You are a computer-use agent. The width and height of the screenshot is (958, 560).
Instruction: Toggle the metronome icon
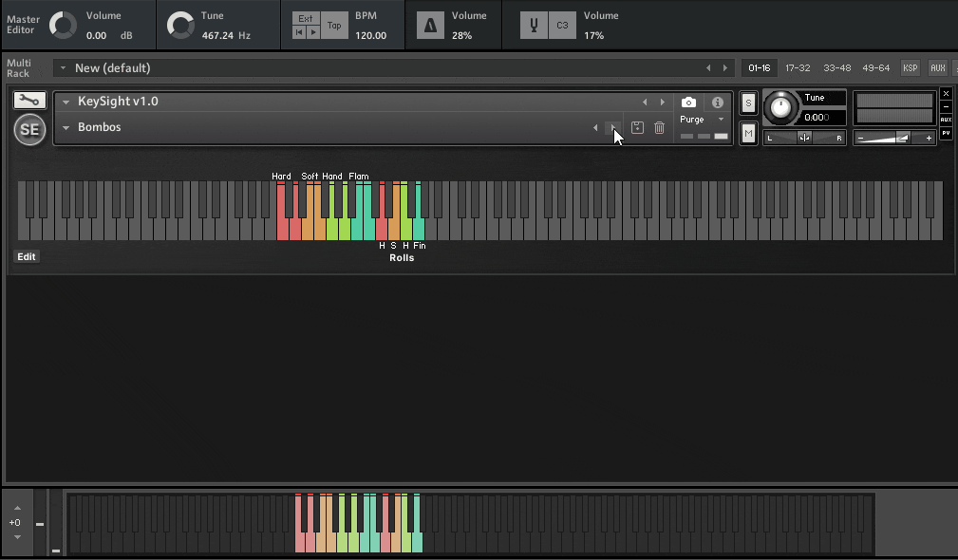pyautogui.click(x=430, y=25)
